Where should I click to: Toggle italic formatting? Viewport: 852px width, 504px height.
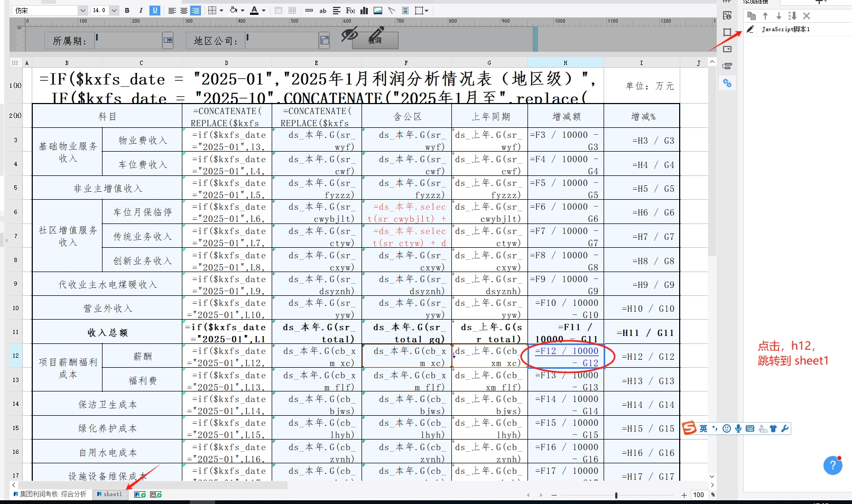click(141, 11)
